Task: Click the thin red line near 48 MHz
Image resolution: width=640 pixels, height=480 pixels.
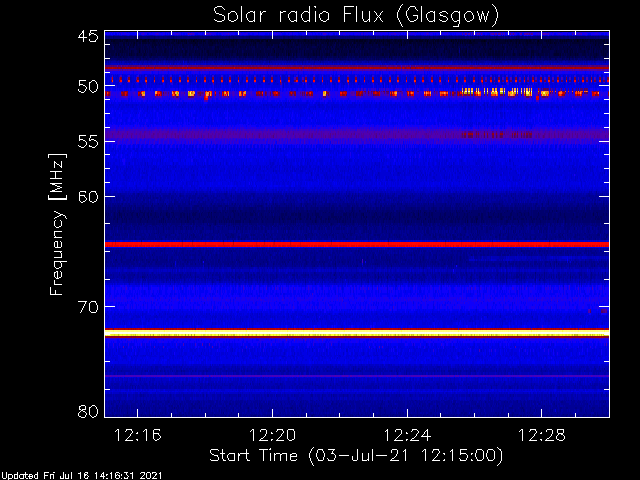Action: click(357, 68)
